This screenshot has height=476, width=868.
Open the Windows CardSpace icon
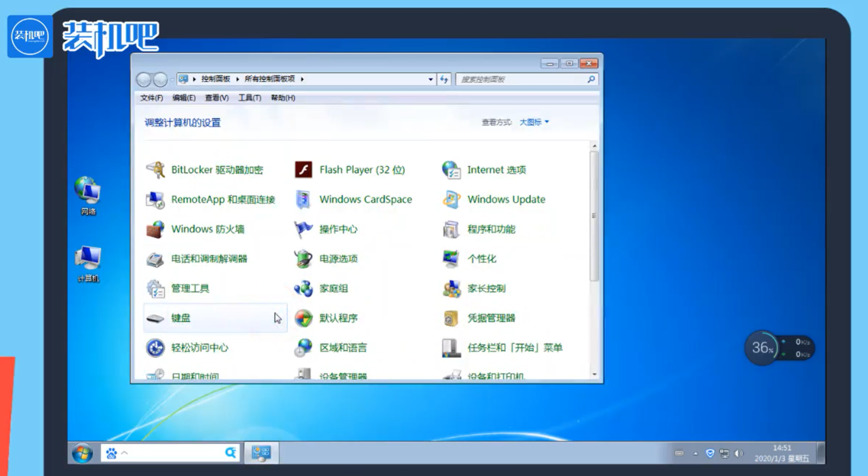[x=304, y=199]
